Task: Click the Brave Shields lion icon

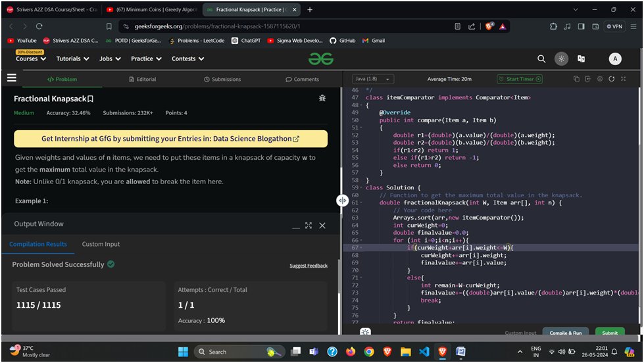Action: [489, 26]
